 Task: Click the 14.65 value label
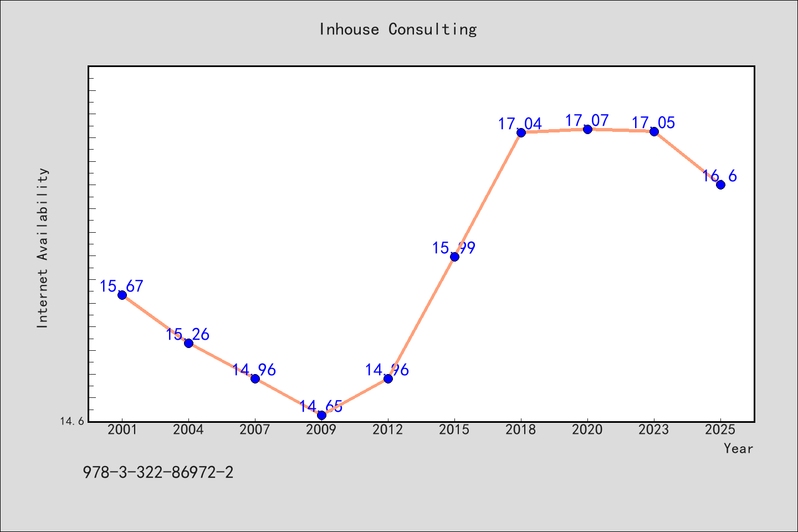point(321,406)
